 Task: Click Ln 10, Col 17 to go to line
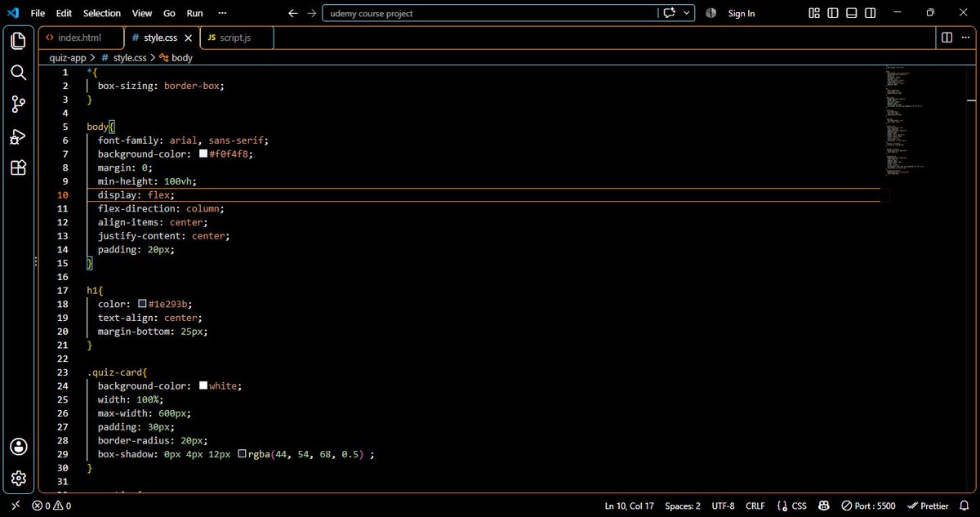click(630, 506)
